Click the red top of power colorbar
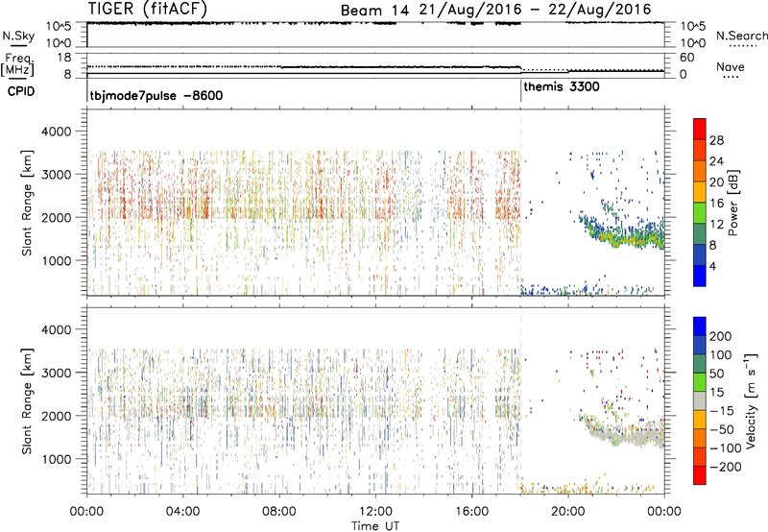The width and height of the screenshot is (768, 532). 700,129
